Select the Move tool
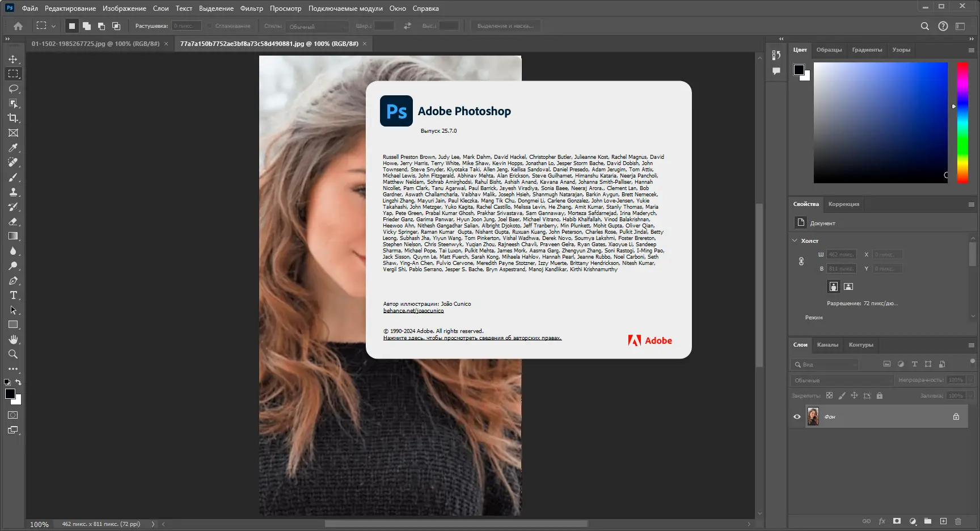Screen dimensions: 980x531 (x=12, y=58)
